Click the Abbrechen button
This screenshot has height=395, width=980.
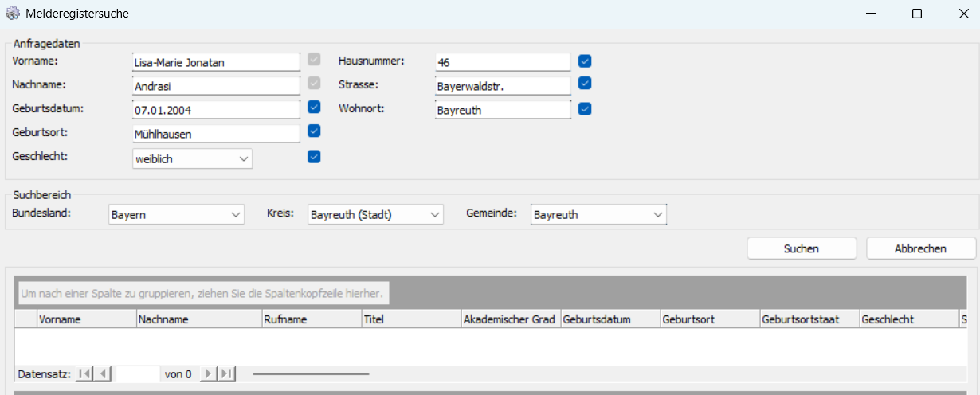tap(920, 248)
